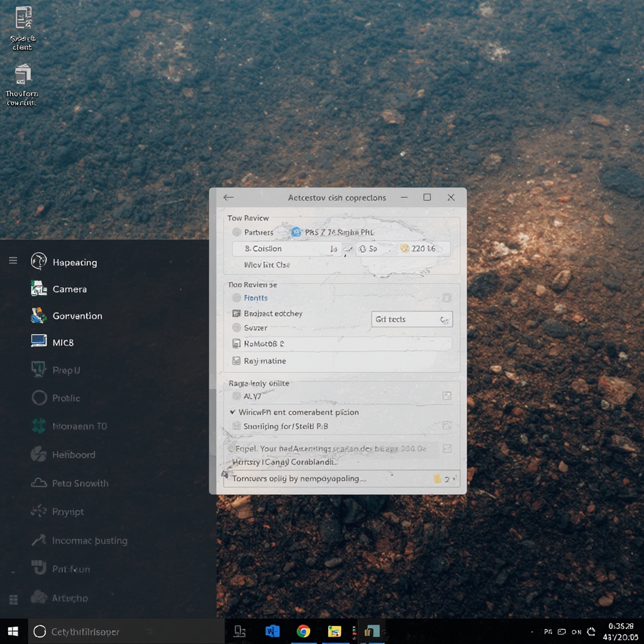Open the Windows Start menu
Screen dimensions: 644x644
(12, 631)
